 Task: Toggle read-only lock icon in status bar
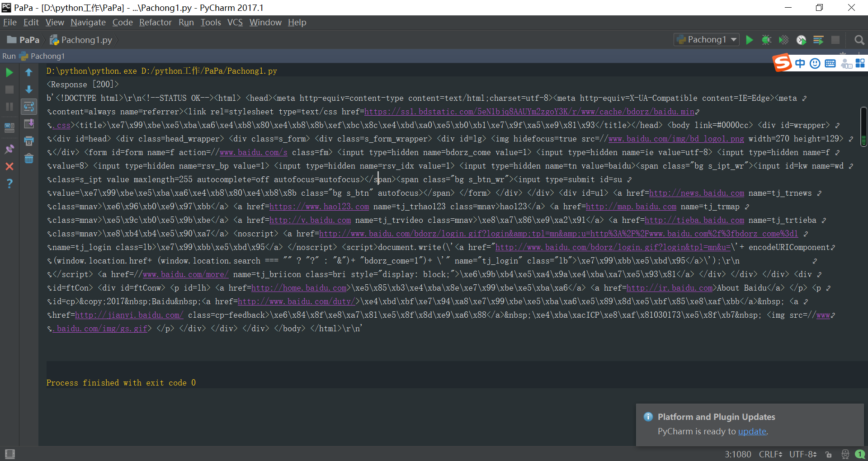(828, 454)
